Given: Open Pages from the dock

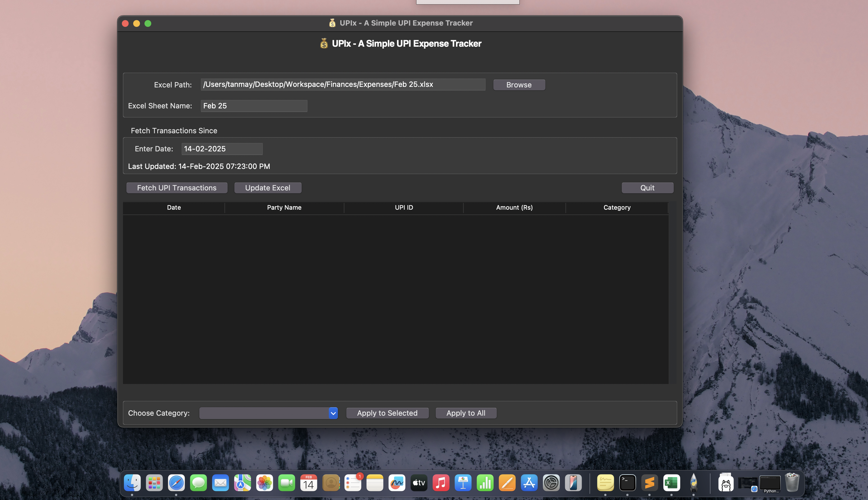Looking at the screenshot, I should tap(507, 483).
